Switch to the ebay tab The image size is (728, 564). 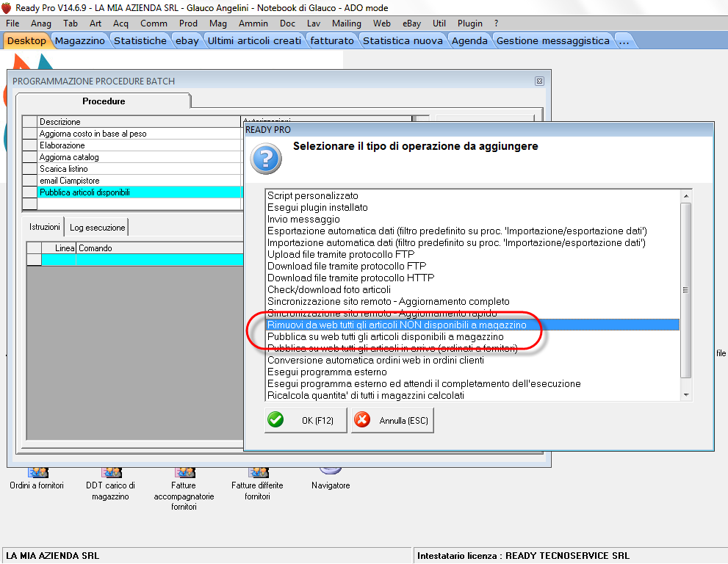tap(187, 41)
